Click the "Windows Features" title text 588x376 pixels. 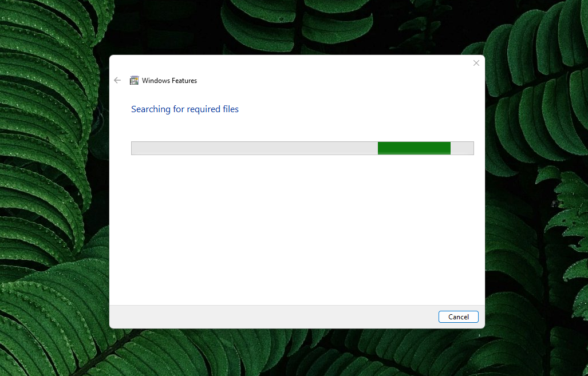click(x=169, y=81)
